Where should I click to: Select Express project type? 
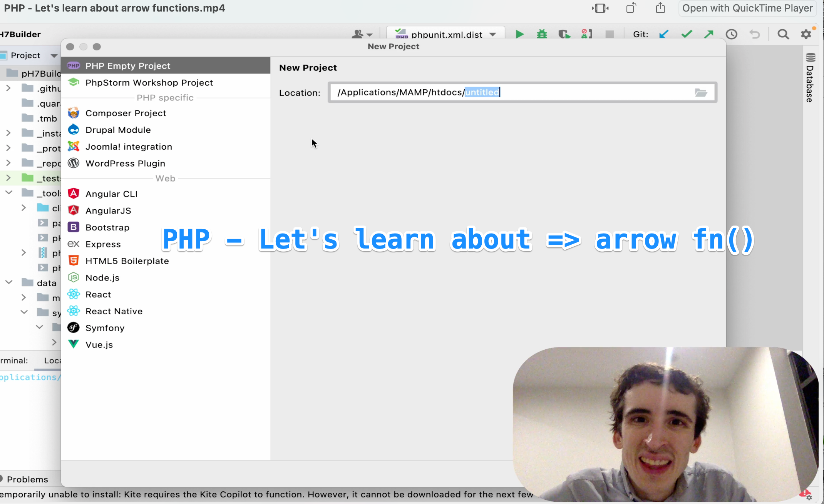[x=166, y=244]
